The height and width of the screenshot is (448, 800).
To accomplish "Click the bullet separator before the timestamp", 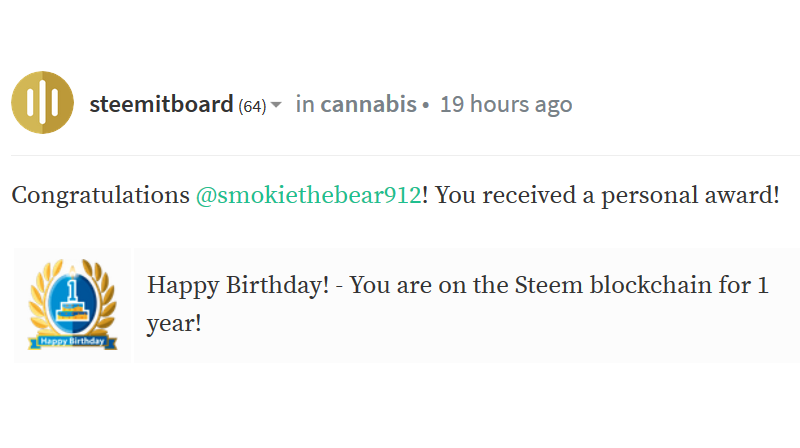I will pyautogui.click(x=426, y=105).
